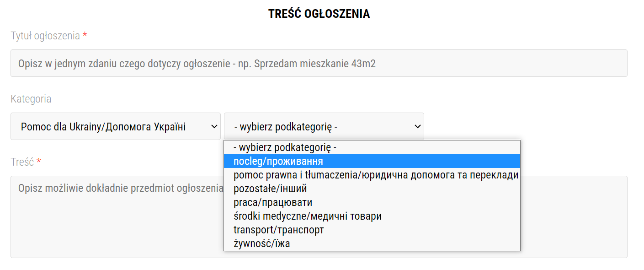Select the żywność/їжа option
Image resolution: width=644 pixels, height=270 pixels.
click(x=372, y=243)
